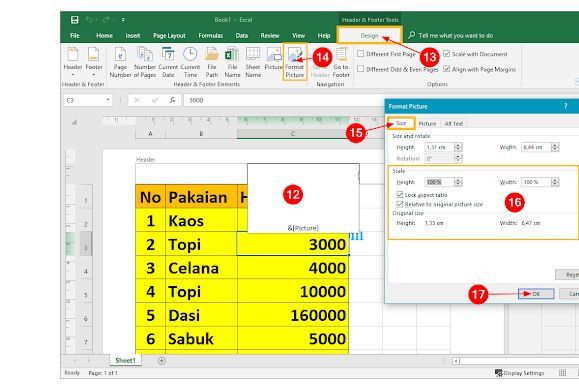Toggle Align with Page Margins checkbox
Screen dimensions: 579x391
pos(447,69)
